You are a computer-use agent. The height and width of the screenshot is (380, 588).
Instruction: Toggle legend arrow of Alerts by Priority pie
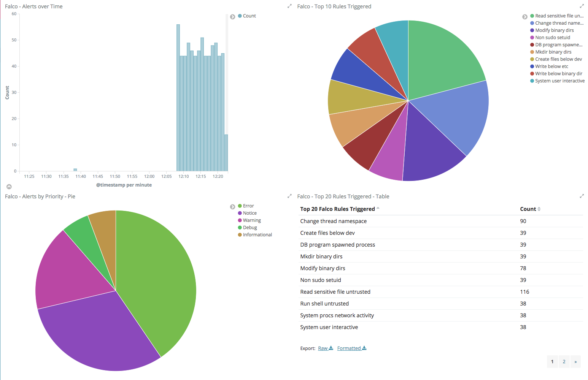pos(232,207)
